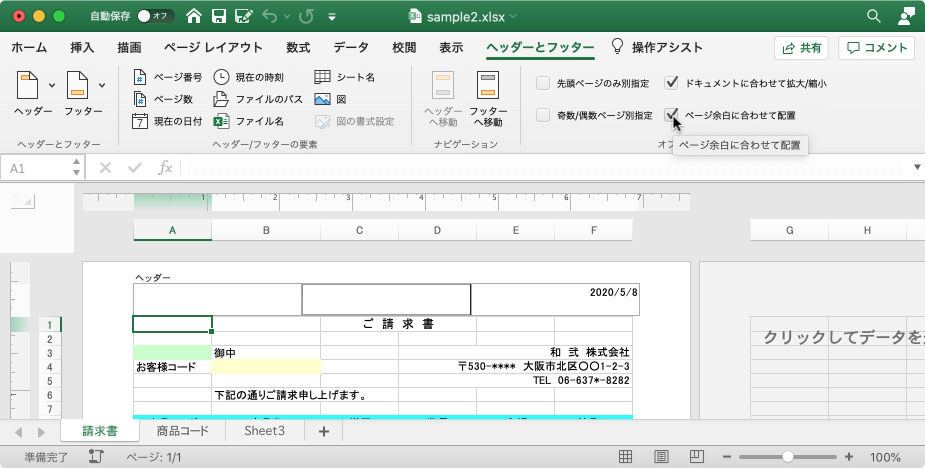Open the sample2.xlsx title dropdown
This screenshot has height=468, width=925.
[513, 17]
